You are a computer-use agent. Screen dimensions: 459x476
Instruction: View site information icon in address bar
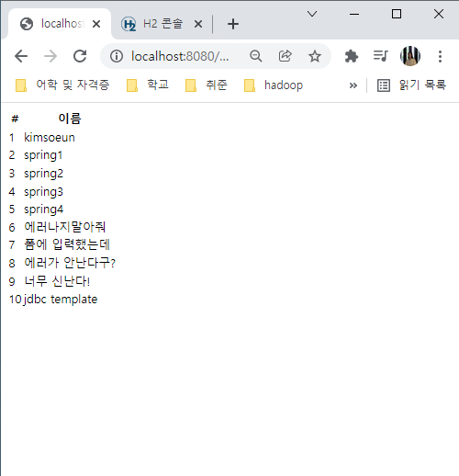117,56
